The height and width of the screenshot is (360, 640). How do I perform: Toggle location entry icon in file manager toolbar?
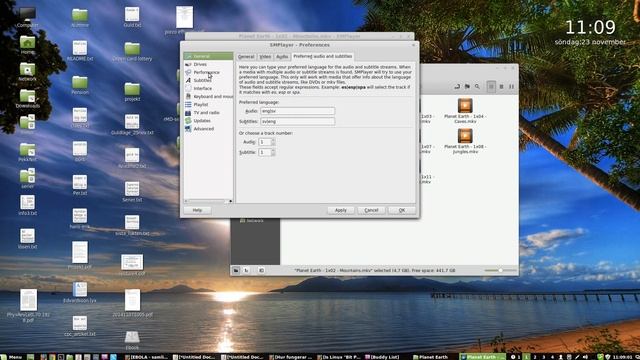pos(457,87)
